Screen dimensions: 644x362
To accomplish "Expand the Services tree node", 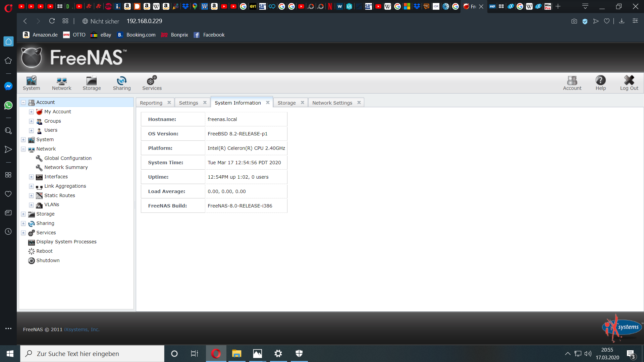I will [x=23, y=233].
